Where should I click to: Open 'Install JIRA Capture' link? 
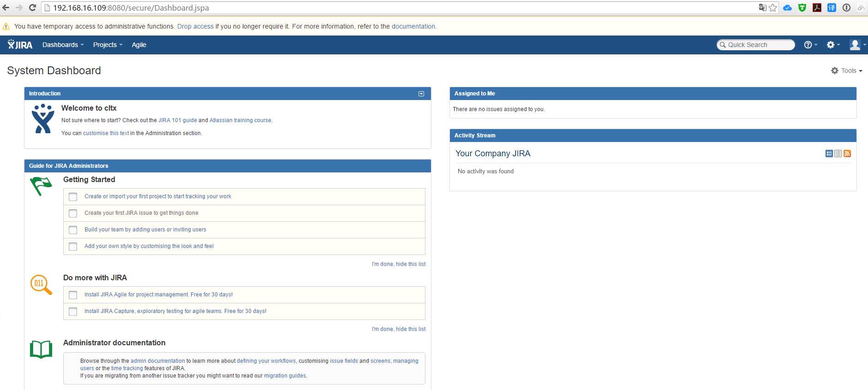click(175, 311)
